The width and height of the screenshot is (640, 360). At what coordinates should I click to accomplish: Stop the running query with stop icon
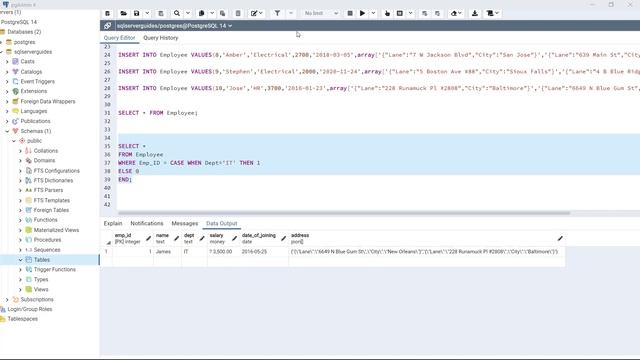coord(350,13)
